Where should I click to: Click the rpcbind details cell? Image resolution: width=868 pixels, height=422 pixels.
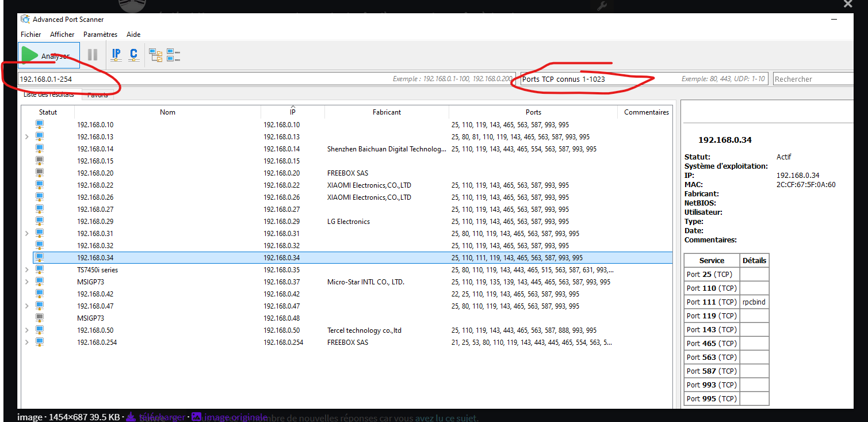[754, 302]
